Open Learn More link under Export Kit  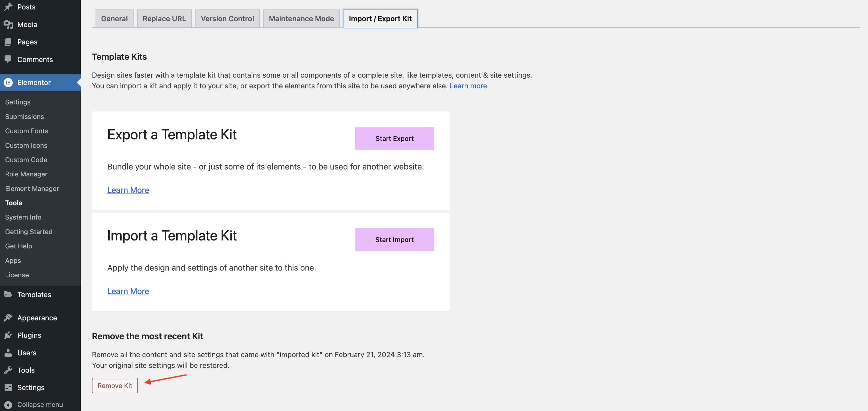pos(128,190)
